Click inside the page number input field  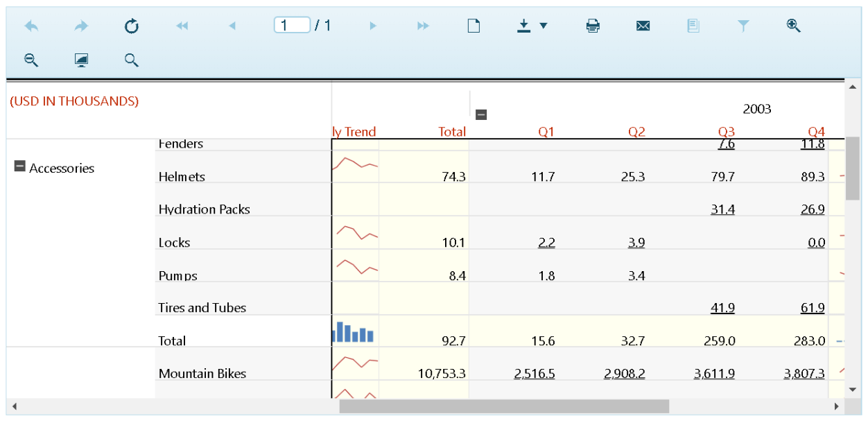pyautogui.click(x=292, y=24)
